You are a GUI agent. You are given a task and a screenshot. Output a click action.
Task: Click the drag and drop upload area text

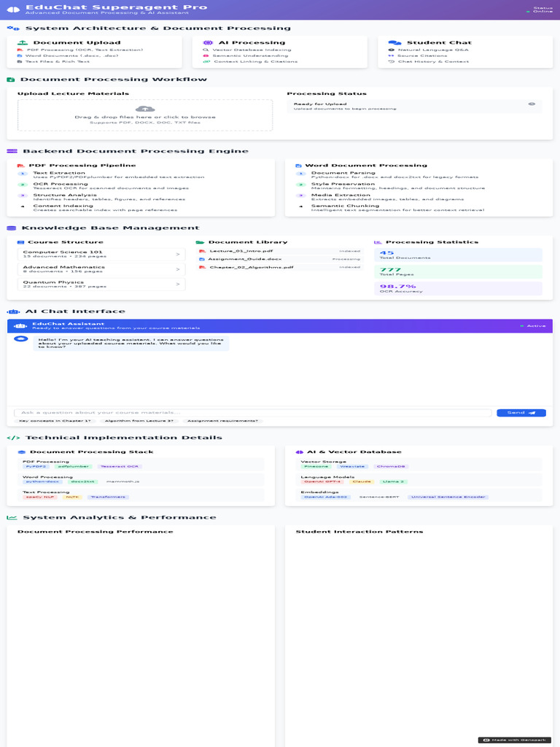[x=145, y=117]
